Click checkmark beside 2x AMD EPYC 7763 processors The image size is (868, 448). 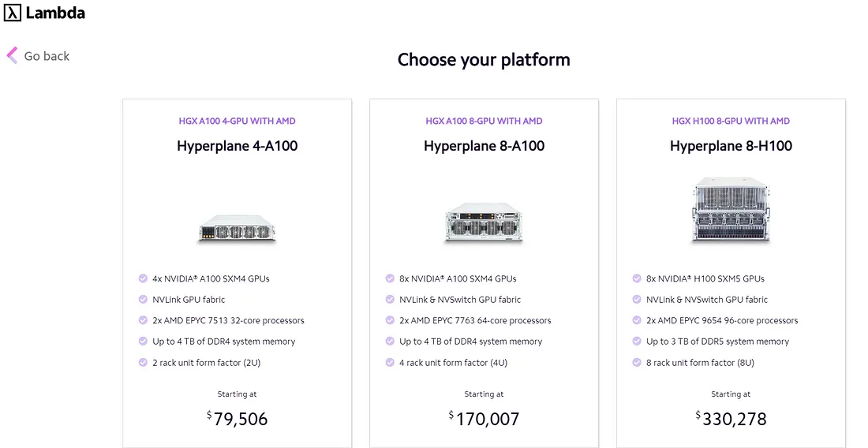(390, 320)
